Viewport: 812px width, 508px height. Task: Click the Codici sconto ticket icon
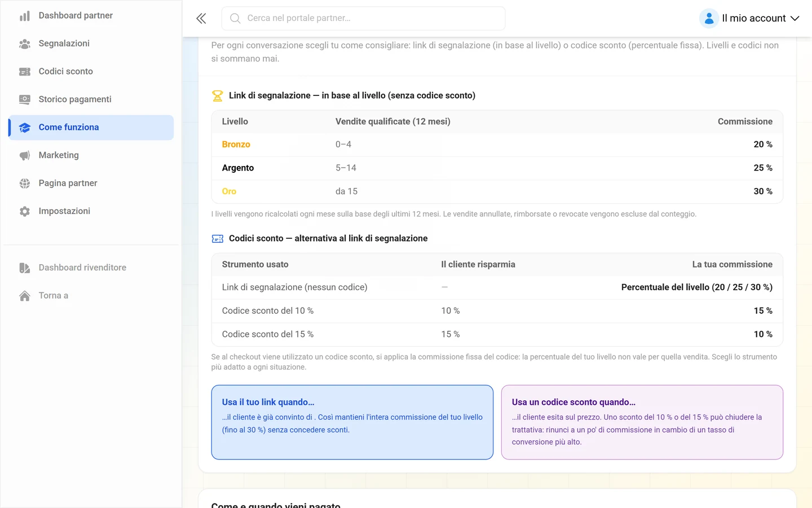coord(25,72)
